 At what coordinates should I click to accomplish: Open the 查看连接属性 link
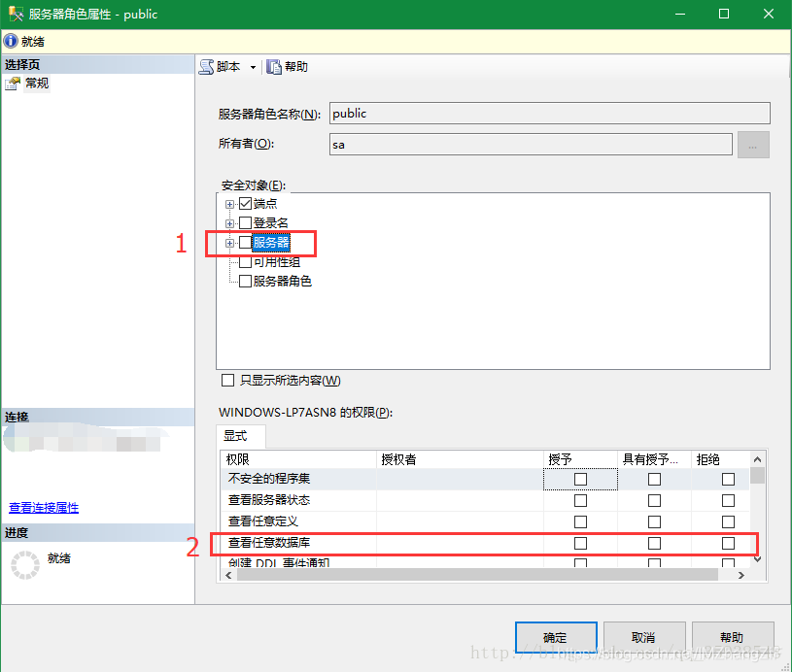click(44, 508)
